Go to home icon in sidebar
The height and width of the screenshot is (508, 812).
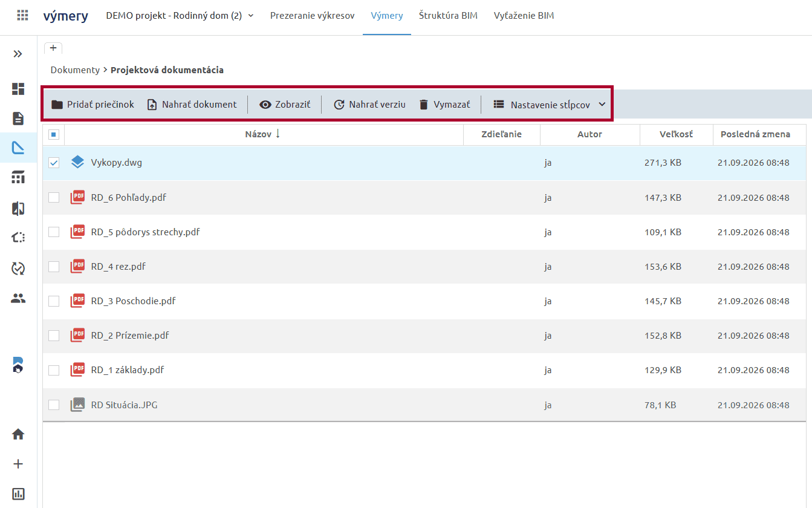18,434
